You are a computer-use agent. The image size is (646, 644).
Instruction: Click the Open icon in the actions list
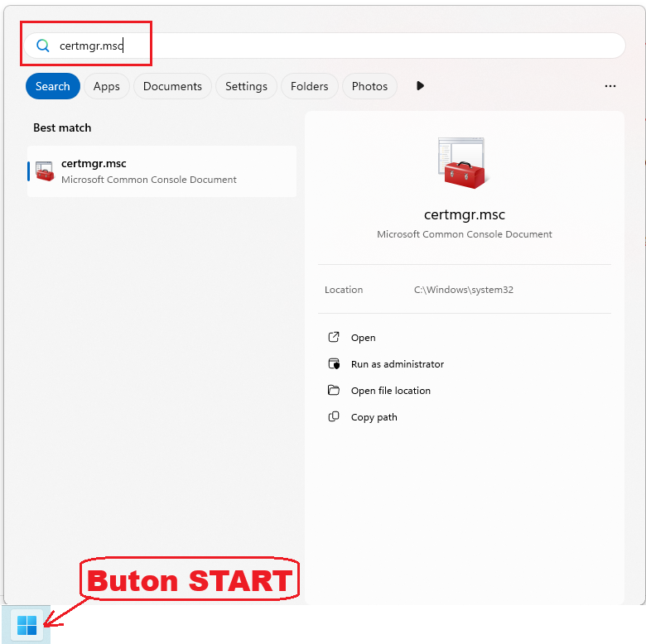[x=334, y=338]
